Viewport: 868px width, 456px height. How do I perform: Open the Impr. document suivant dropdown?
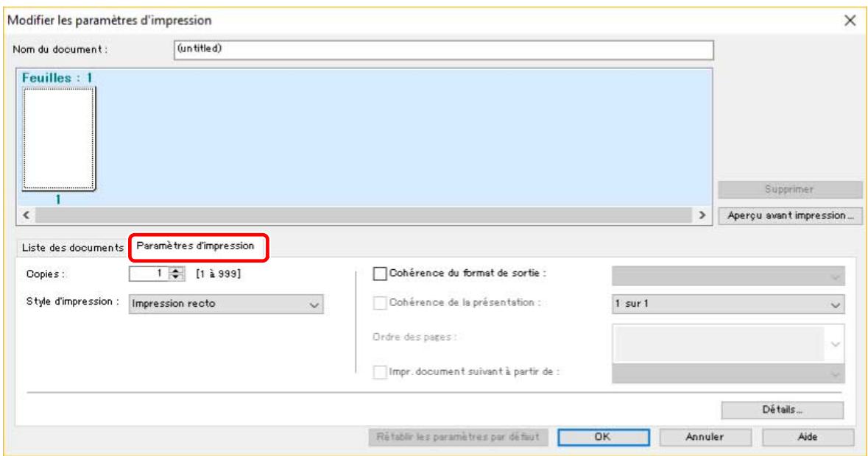728,373
